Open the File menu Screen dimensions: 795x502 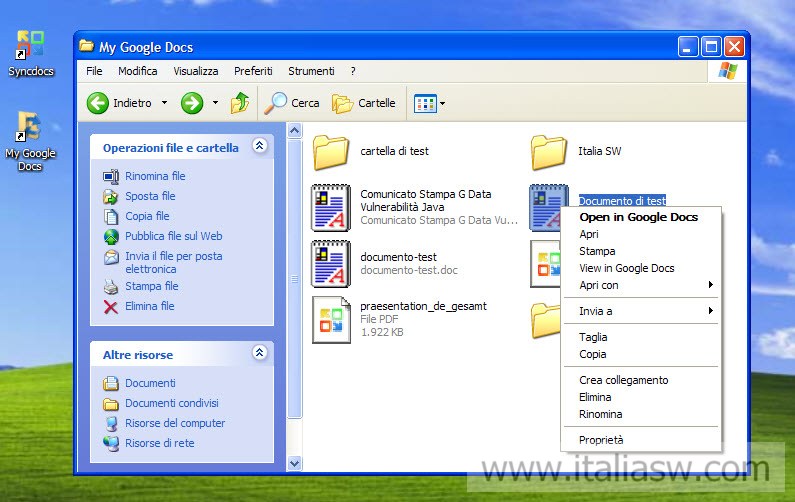point(94,71)
